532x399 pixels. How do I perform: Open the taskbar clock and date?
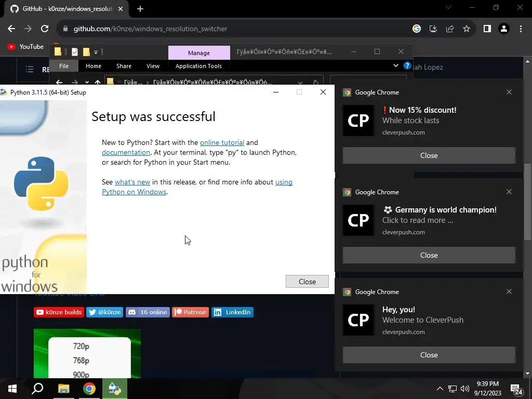(487, 389)
